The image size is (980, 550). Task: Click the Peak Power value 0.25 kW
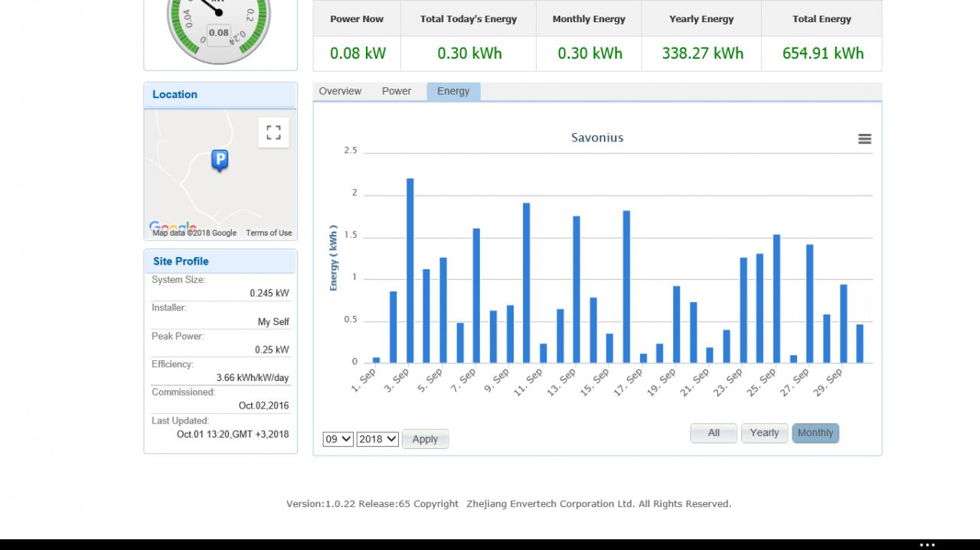(x=272, y=350)
